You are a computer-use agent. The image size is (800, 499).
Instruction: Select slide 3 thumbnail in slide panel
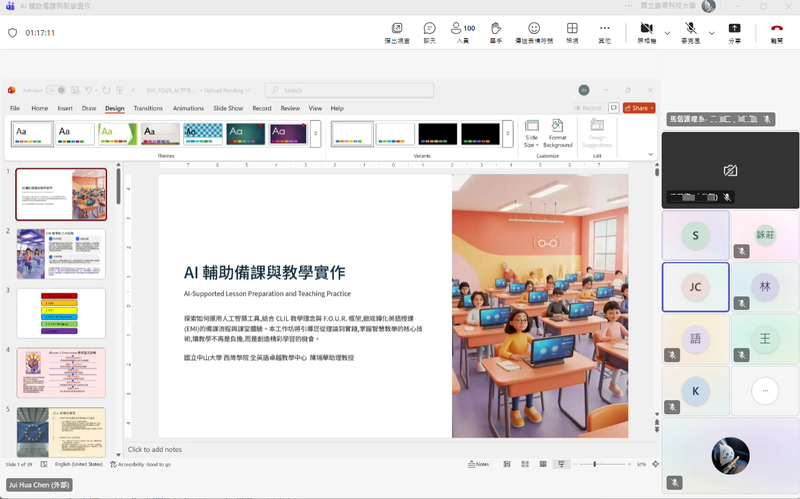(61, 313)
